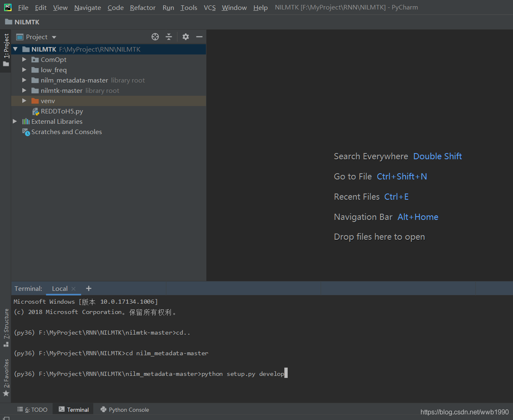This screenshot has width=513, height=420.
Task: Open the Refactor menu
Action: coord(142,7)
